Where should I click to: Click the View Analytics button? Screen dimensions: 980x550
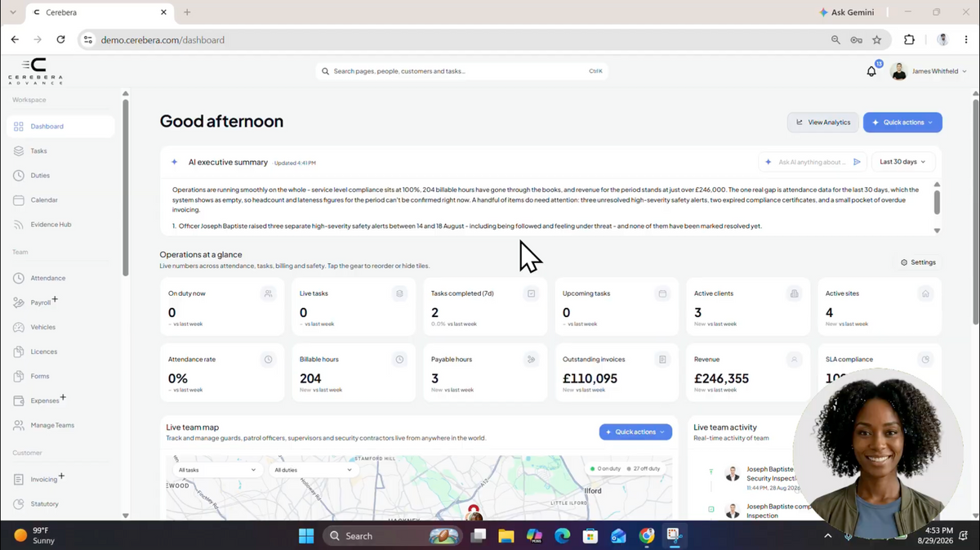823,123
